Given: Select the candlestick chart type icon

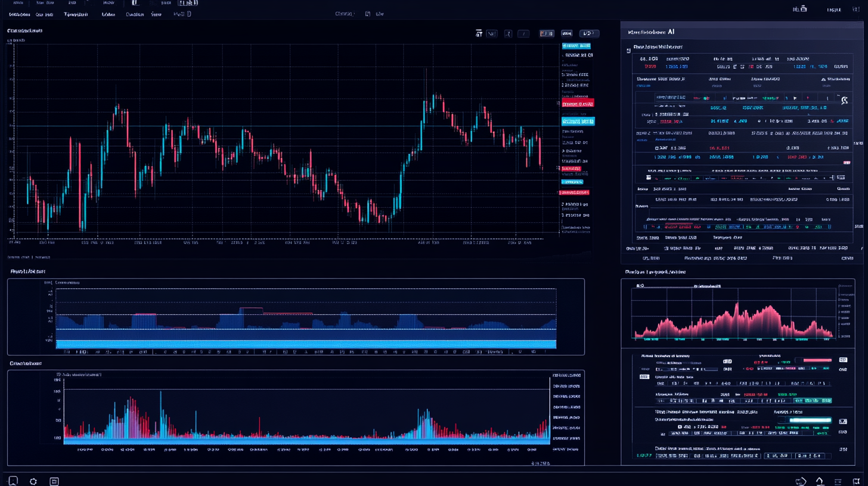Looking at the screenshot, I should (x=479, y=33).
